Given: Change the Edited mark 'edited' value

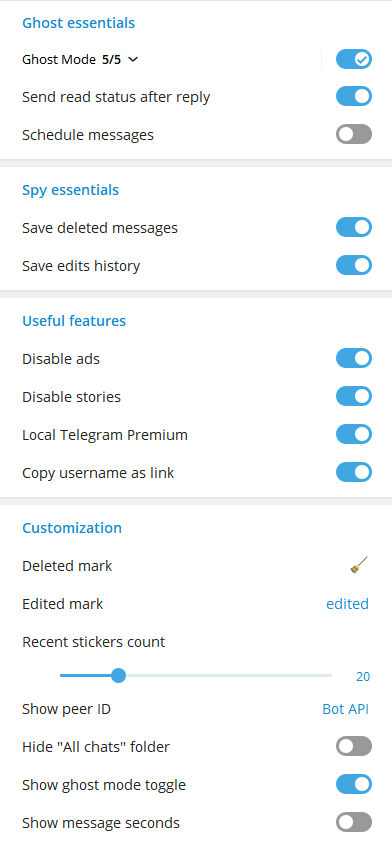Looking at the screenshot, I should pos(347,603).
